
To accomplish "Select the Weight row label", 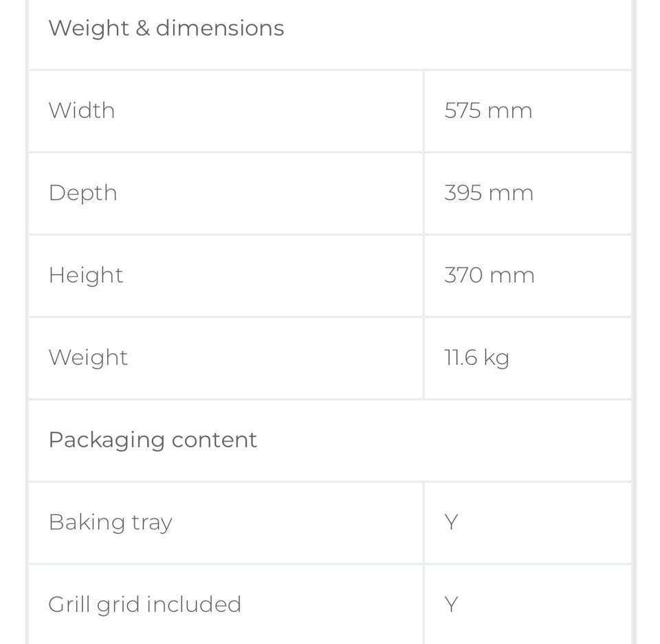I will [88, 357].
